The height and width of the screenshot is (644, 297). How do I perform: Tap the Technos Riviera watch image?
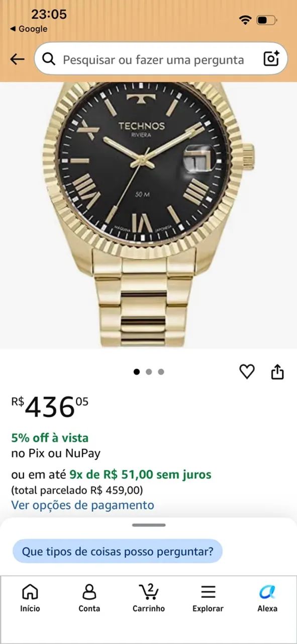coord(148,215)
